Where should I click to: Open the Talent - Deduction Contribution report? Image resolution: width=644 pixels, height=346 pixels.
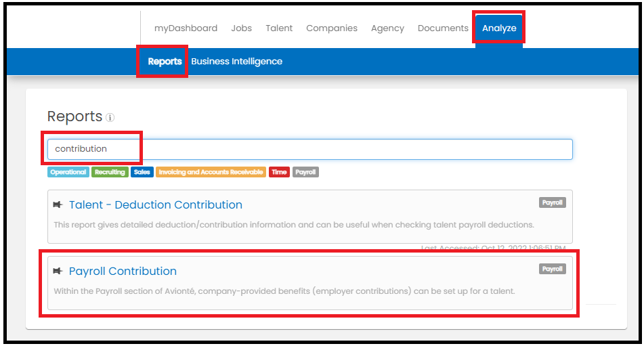tap(156, 204)
